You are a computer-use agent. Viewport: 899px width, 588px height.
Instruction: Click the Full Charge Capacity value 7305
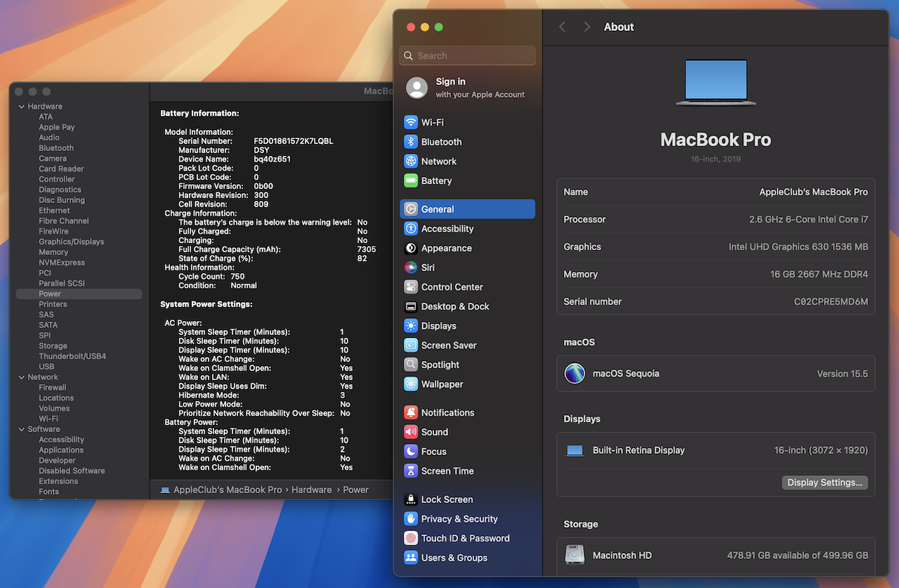367,249
